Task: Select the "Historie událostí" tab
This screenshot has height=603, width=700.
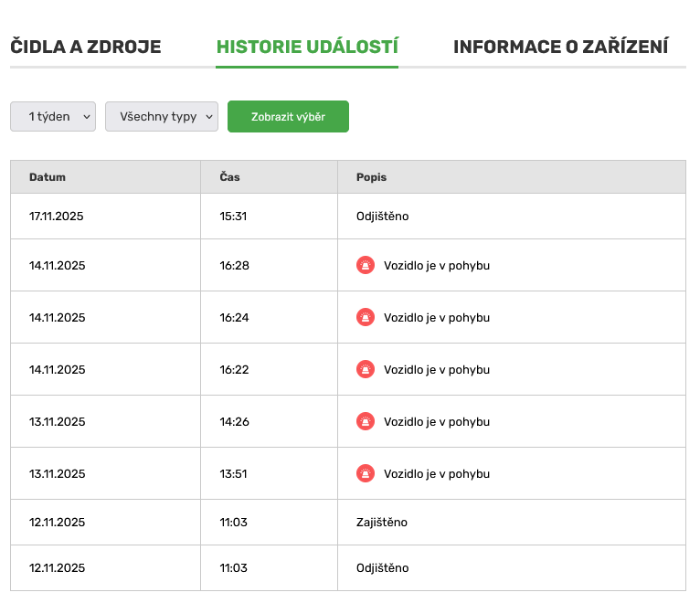Action: tap(307, 47)
